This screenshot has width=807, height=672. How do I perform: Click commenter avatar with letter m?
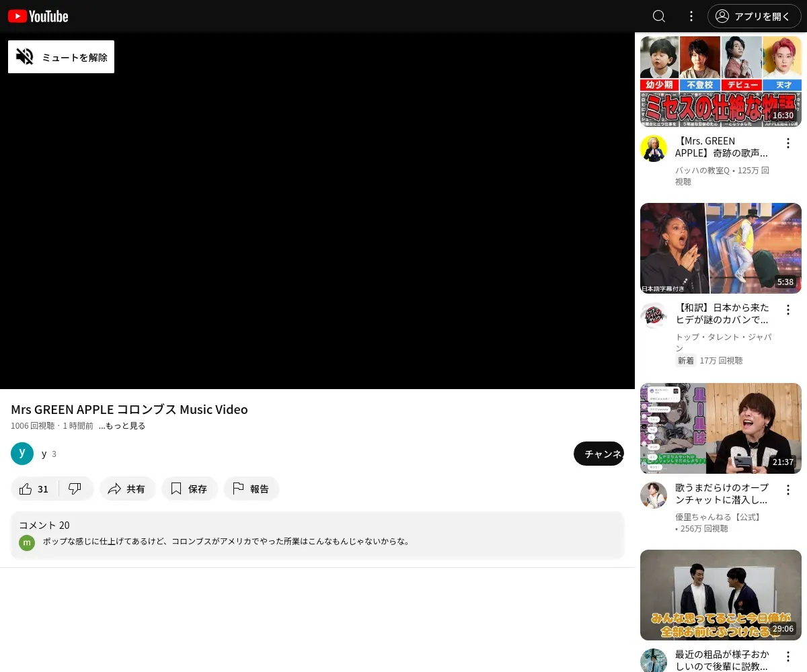click(27, 542)
